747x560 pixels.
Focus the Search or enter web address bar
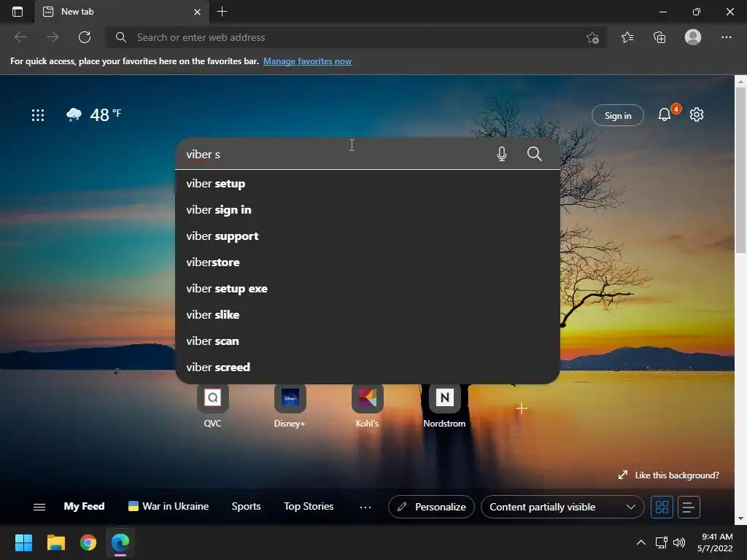pos(356,37)
